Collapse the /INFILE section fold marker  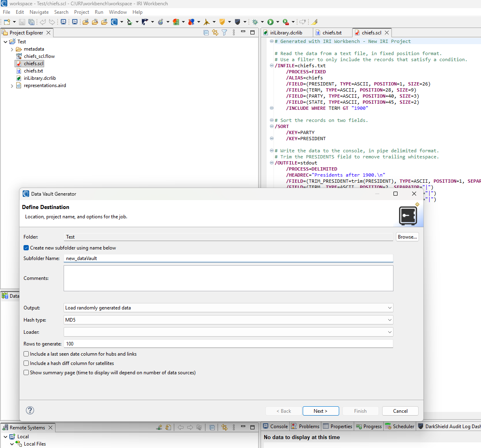point(271,65)
